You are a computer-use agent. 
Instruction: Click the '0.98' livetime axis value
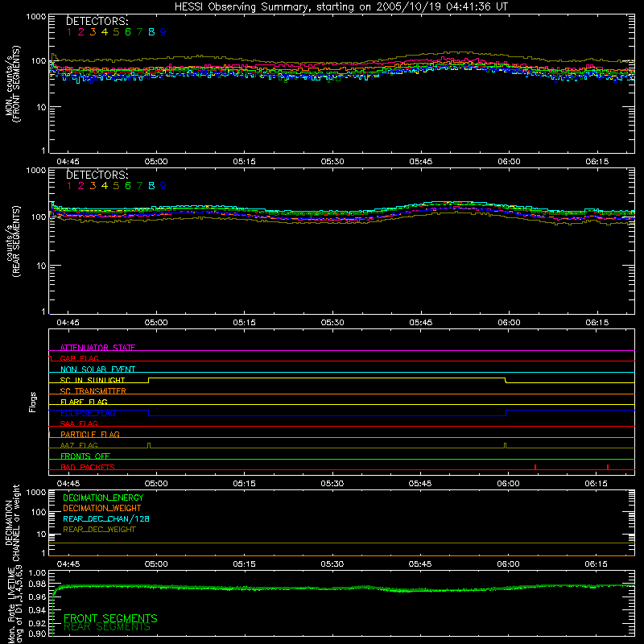[37, 584]
